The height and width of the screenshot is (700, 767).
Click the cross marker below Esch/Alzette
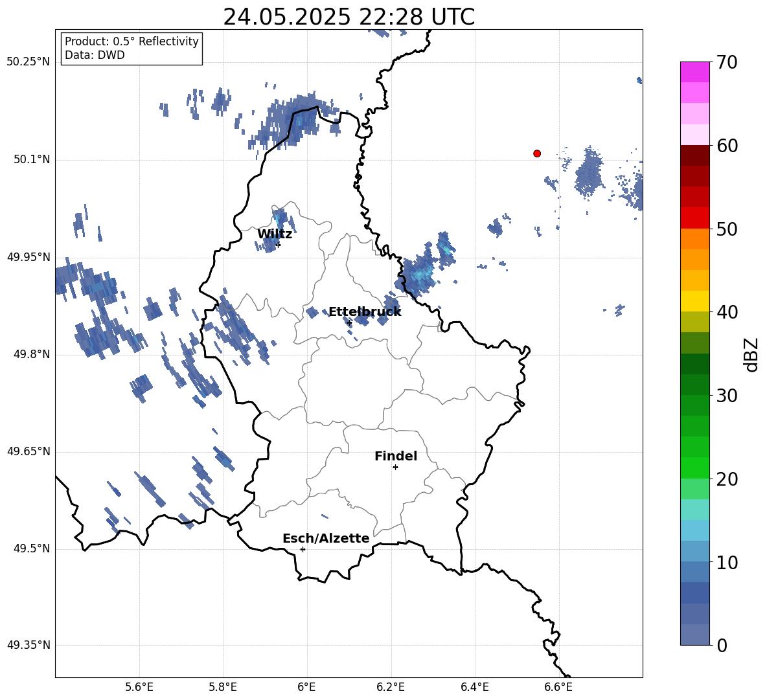pos(303,549)
